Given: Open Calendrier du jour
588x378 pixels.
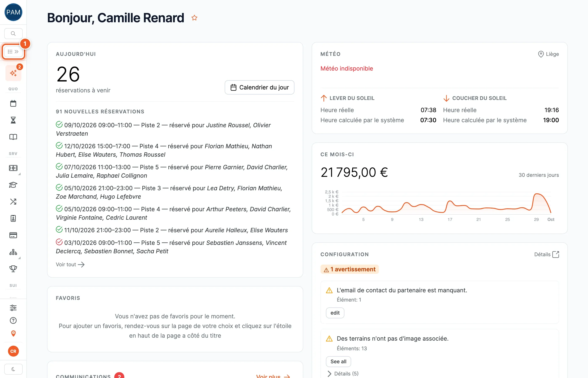Looking at the screenshot, I should click(x=259, y=87).
